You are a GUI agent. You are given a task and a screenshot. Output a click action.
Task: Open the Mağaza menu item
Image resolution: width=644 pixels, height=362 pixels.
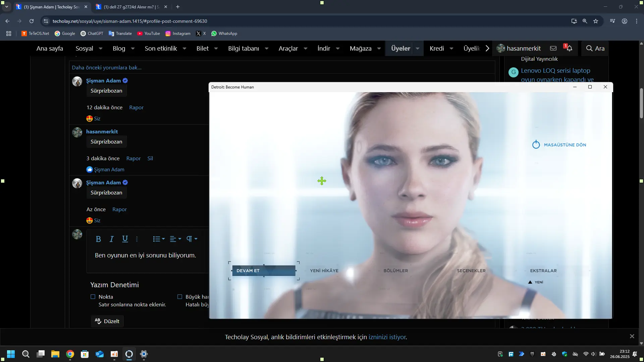click(361, 49)
